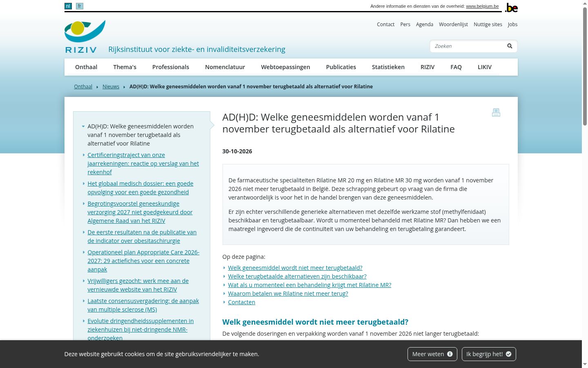Open the Nomenclatuur menu

[225, 67]
